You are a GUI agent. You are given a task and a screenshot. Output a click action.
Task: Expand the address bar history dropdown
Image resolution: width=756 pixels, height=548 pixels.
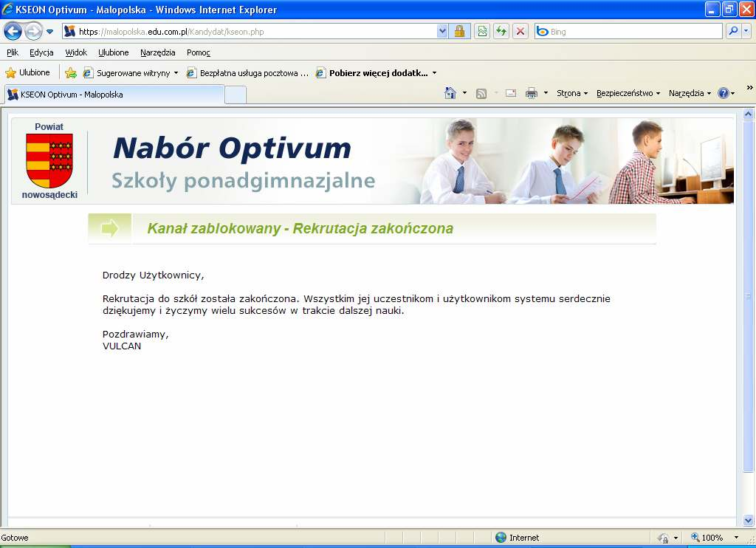tap(443, 32)
